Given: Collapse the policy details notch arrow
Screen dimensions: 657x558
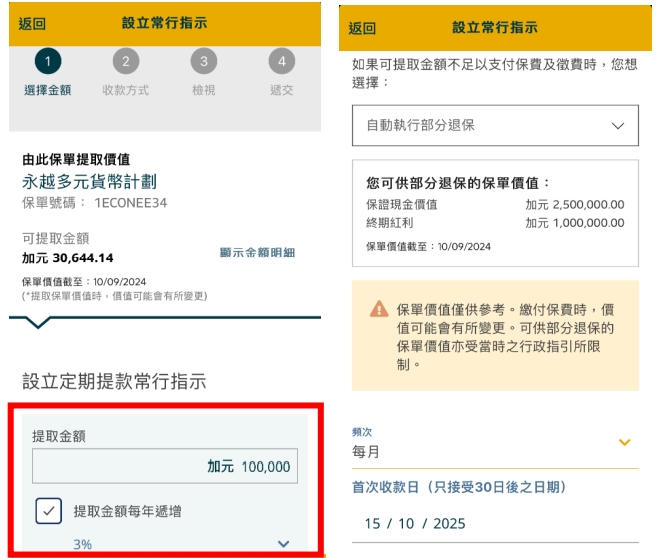Looking at the screenshot, I should [38, 322].
